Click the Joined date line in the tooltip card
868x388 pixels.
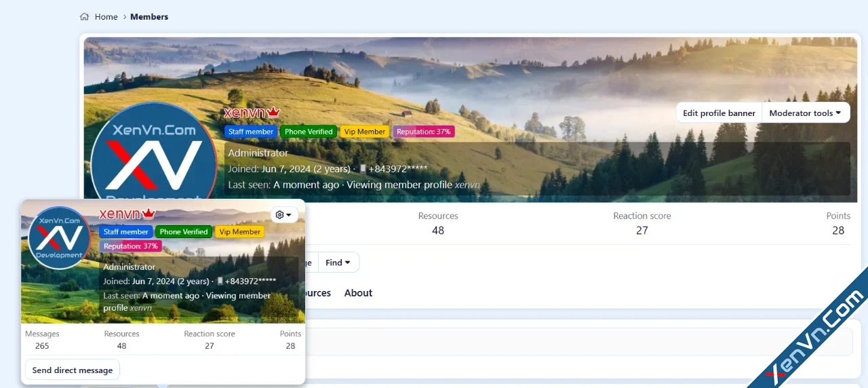pos(190,281)
